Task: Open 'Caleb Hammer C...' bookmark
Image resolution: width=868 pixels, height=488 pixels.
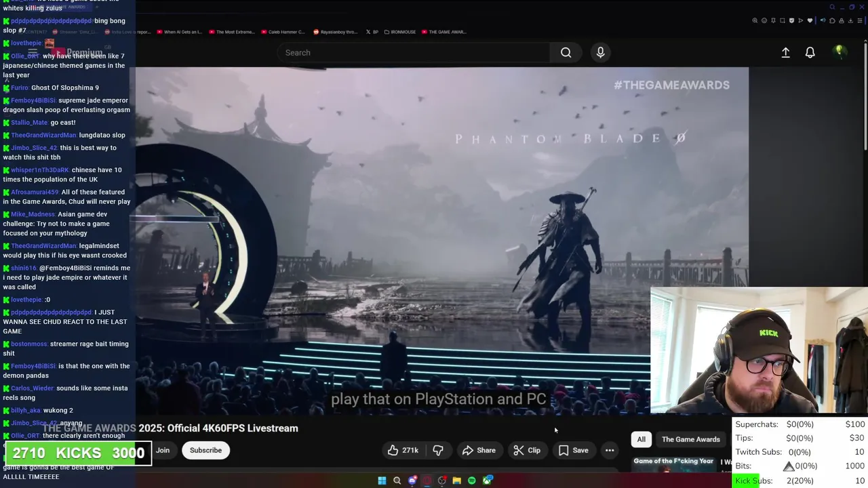Action: [x=283, y=32]
